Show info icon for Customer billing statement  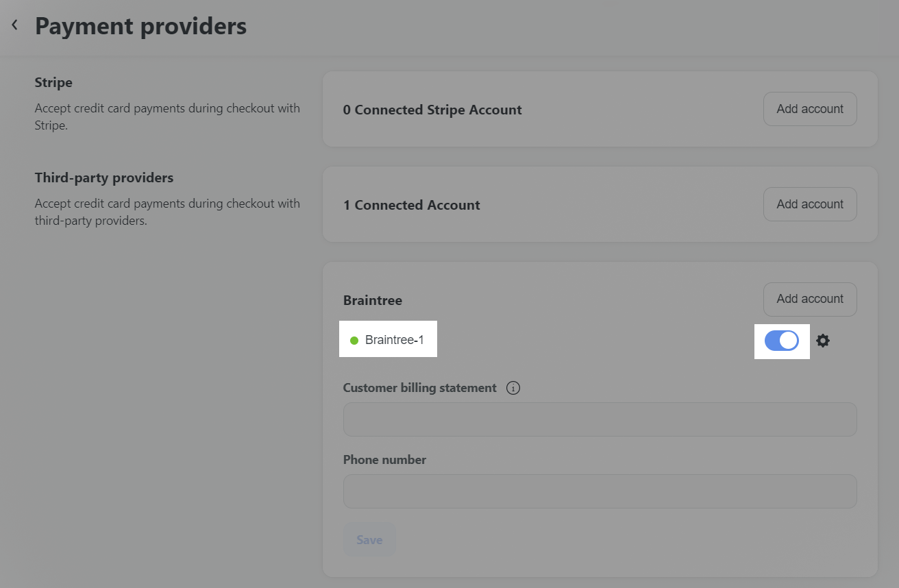click(x=513, y=388)
